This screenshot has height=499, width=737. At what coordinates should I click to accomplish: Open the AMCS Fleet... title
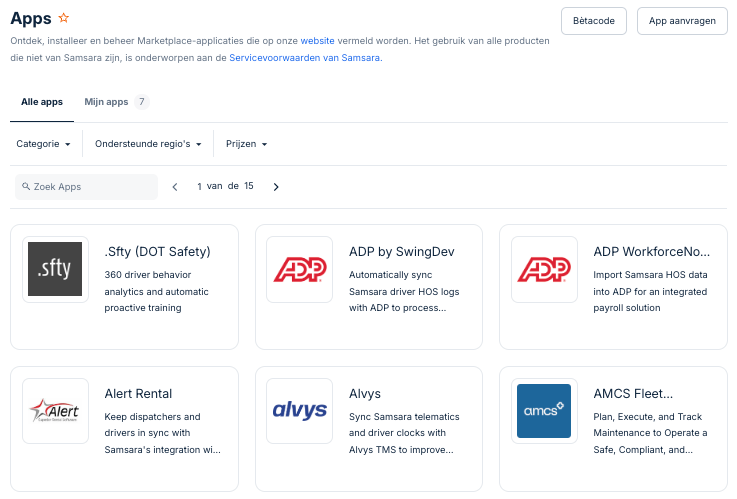tap(633, 394)
